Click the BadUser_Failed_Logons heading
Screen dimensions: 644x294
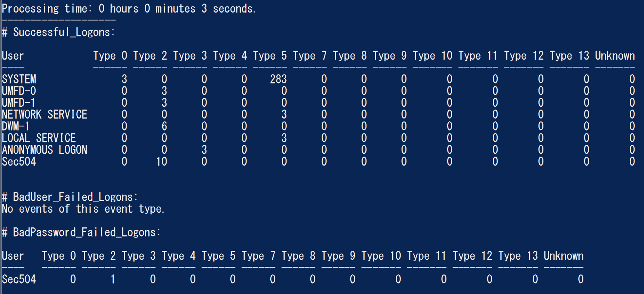coord(70,197)
